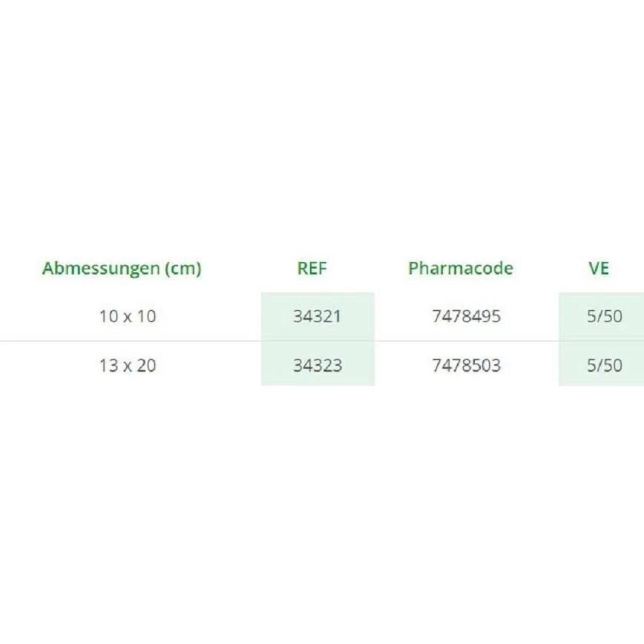Click the Pharmacode column header
644x644 pixels.
460,269
